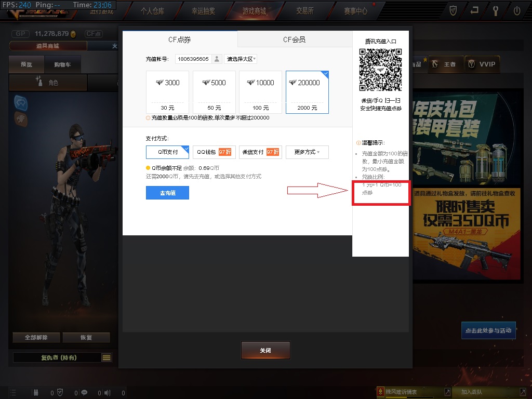This screenshot has height=399, width=532.
Task: Click the power icon to exit game
Action: (x=517, y=10)
